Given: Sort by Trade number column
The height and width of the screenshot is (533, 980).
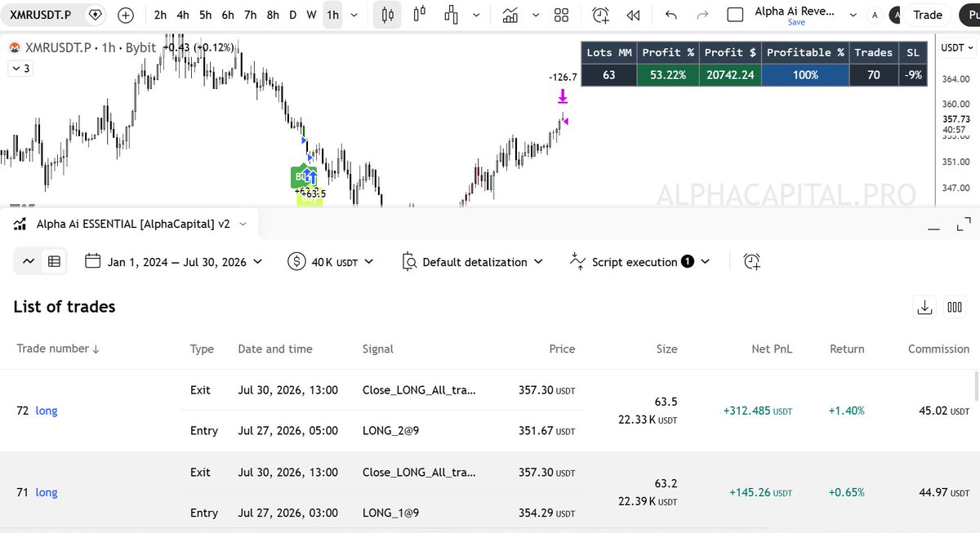Looking at the screenshot, I should click(x=58, y=349).
